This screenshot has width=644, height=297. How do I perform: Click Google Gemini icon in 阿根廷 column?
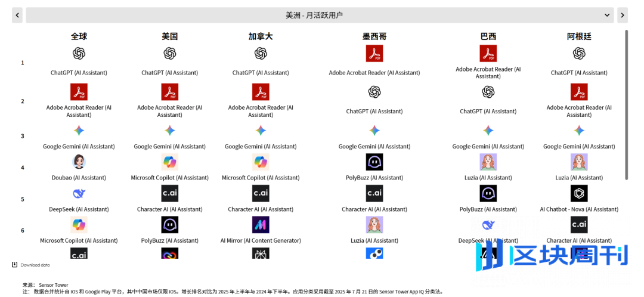[x=578, y=131]
